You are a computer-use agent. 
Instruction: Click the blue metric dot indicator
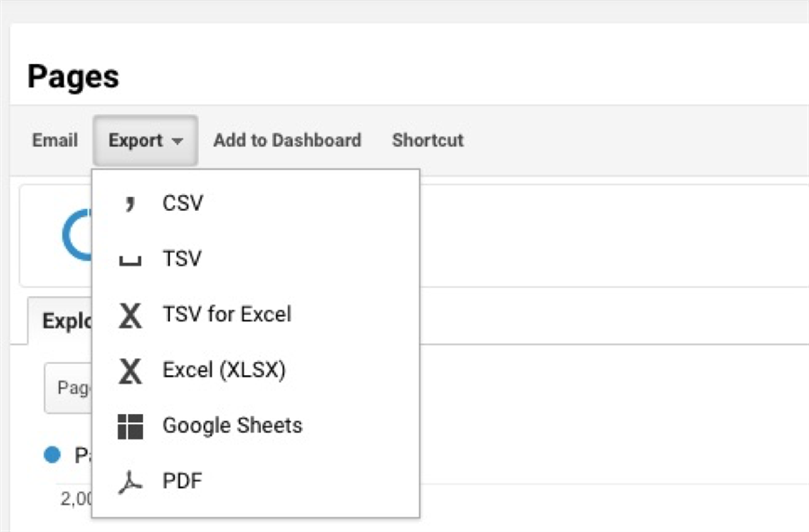pyautogui.click(x=52, y=455)
